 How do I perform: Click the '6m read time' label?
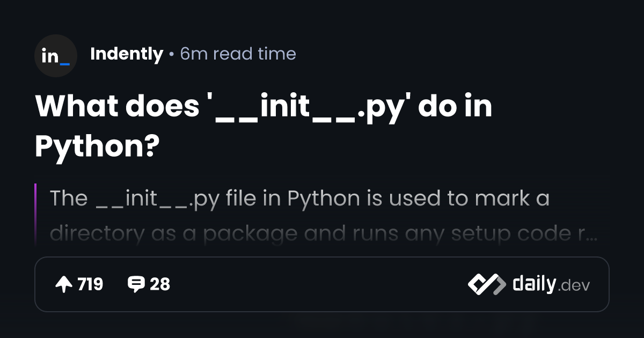[238, 54]
